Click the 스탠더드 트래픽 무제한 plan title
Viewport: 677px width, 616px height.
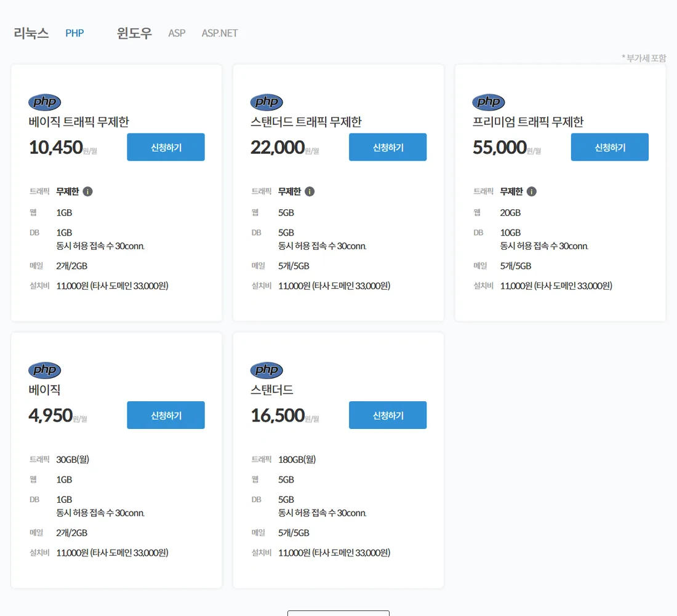pyautogui.click(x=306, y=122)
